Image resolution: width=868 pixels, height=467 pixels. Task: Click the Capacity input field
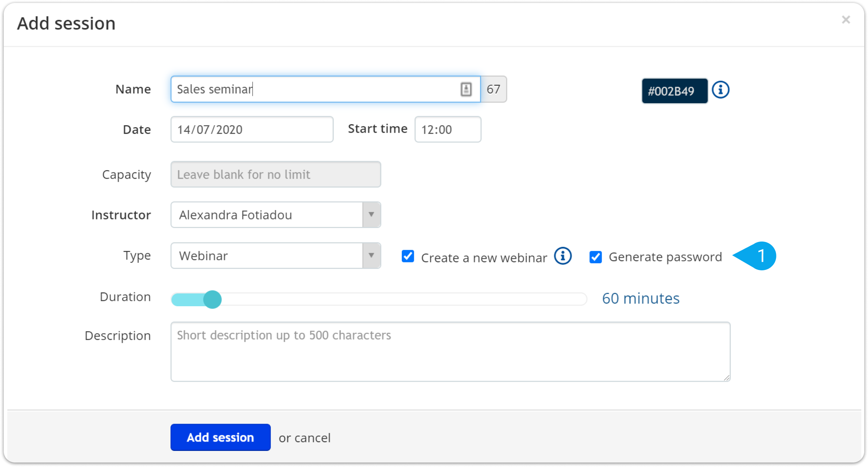click(x=276, y=174)
